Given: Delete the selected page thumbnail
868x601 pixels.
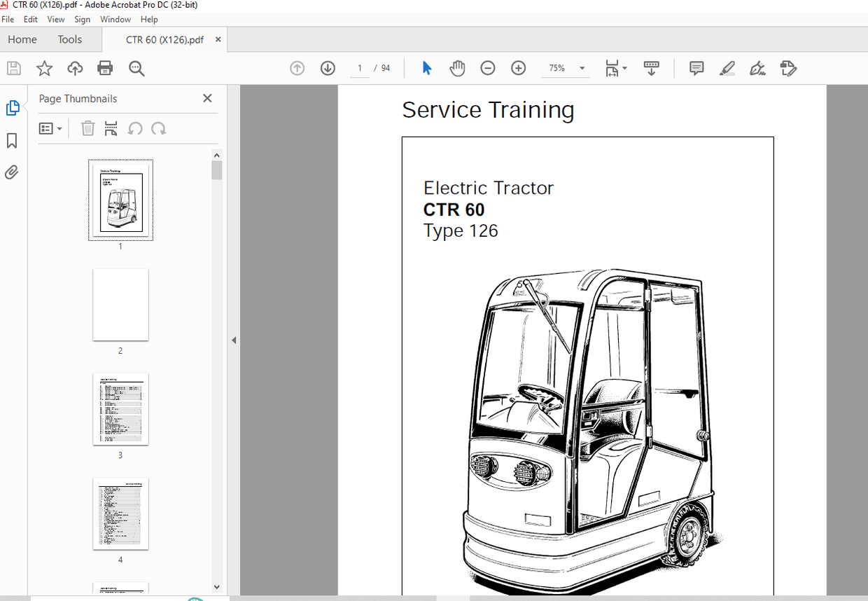Looking at the screenshot, I should coord(87,128).
